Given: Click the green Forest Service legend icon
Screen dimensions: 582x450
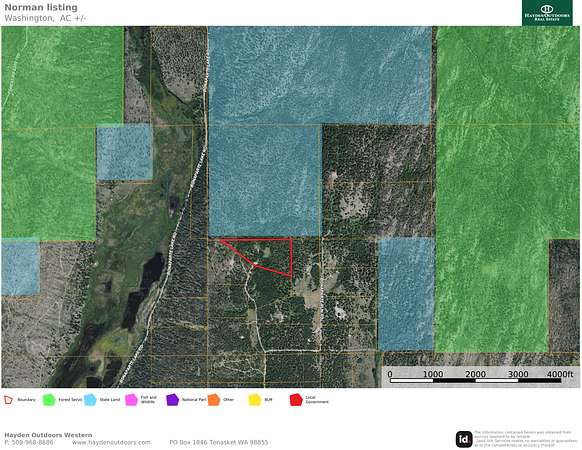Looking at the screenshot, I should click(x=49, y=400).
